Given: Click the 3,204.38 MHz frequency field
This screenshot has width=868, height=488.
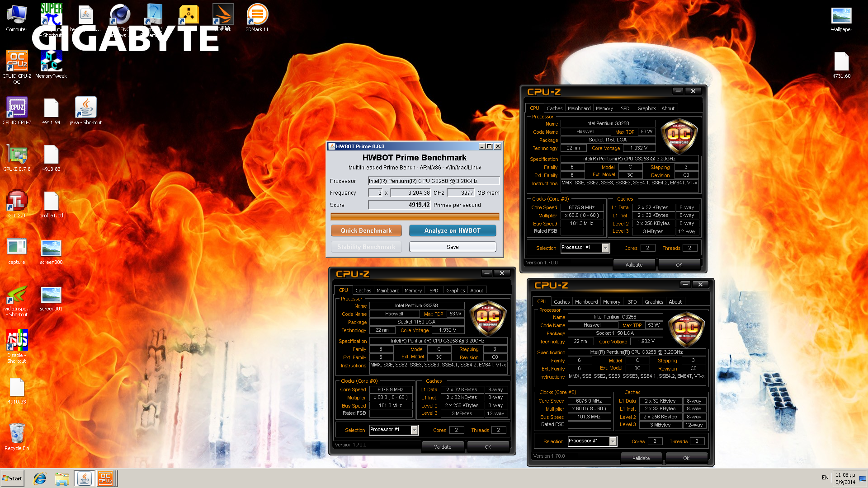Looking at the screenshot, I should pyautogui.click(x=411, y=193).
